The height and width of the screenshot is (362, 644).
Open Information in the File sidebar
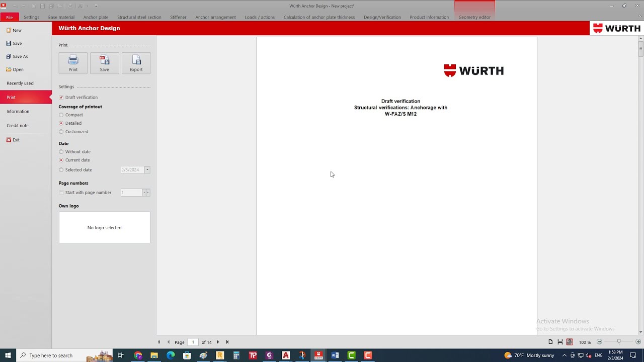(x=26, y=112)
